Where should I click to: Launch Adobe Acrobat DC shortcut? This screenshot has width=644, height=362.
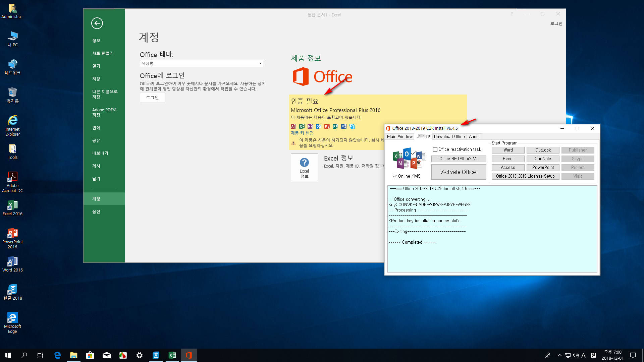click(12, 182)
